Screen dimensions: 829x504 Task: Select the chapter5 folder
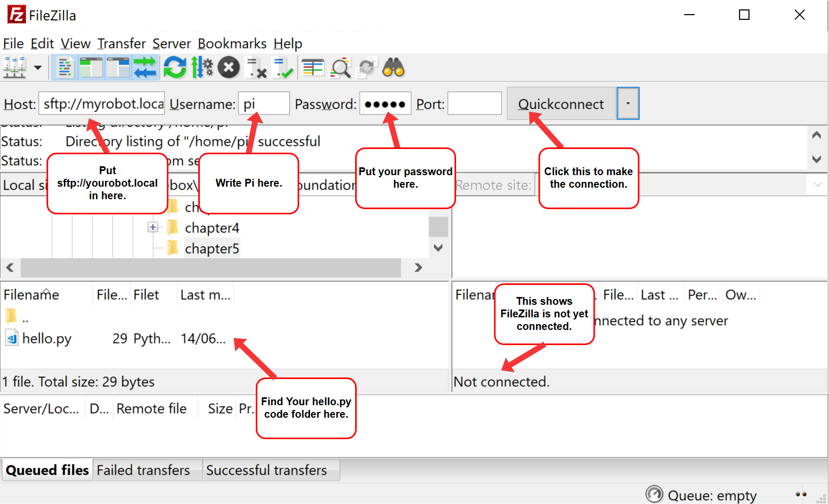(x=212, y=248)
